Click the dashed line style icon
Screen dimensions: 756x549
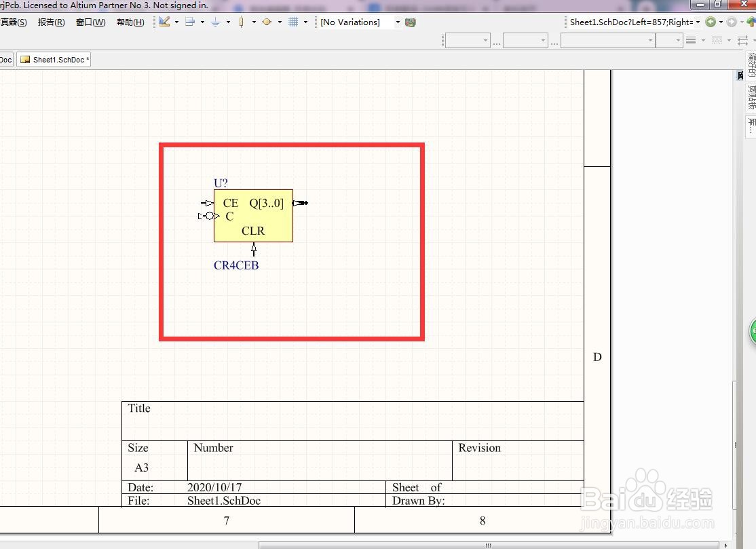(717, 41)
